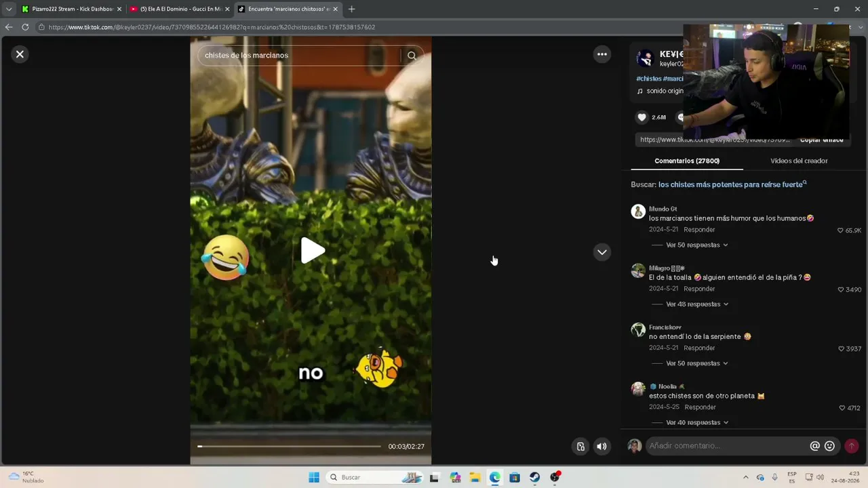This screenshot has width=868, height=488.
Task: Click the ESP language indicator
Action: pos(792,477)
